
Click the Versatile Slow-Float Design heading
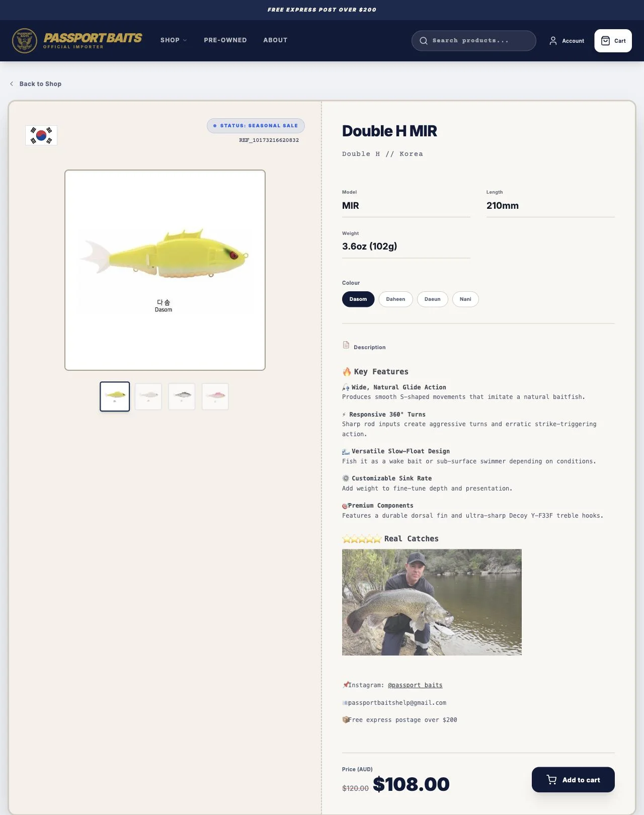tap(400, 451)
